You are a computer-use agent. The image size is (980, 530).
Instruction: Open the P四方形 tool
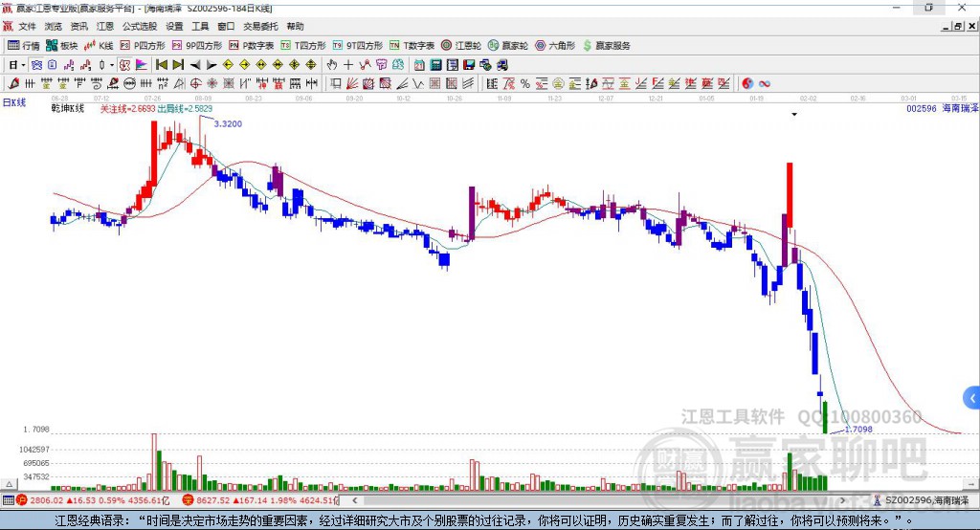143,46
